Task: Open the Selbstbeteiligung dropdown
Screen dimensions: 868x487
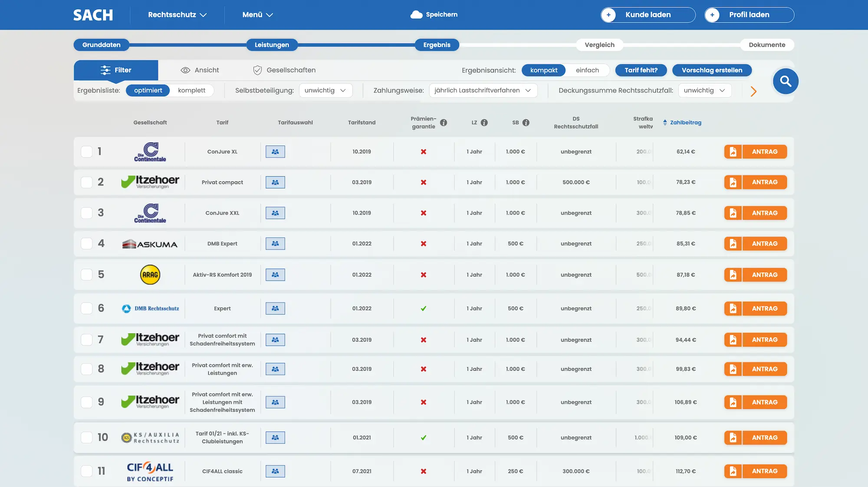Action: [x=325, y=90]
